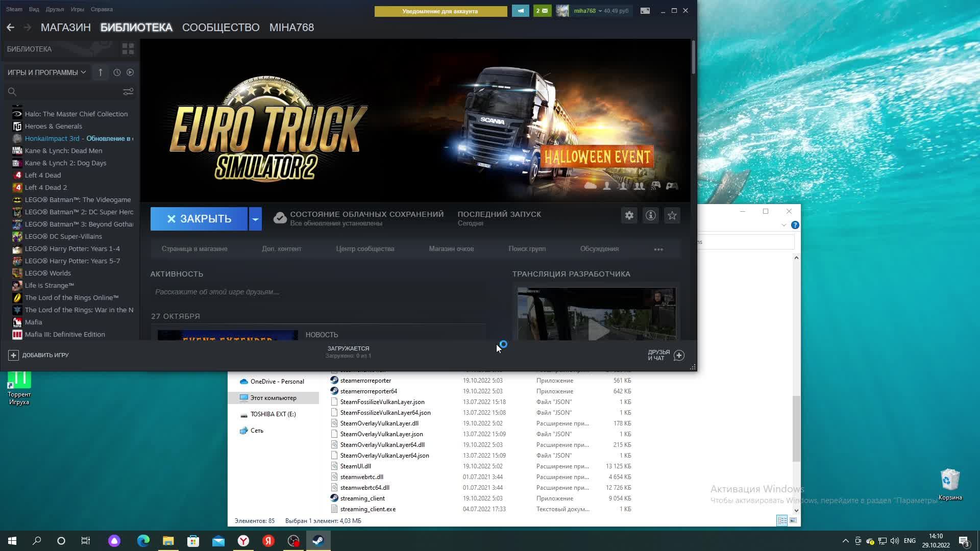Open the Справка menu
The height and width of the screenshot is (551, 980).
pyautogui.click(x=102, y=9)
